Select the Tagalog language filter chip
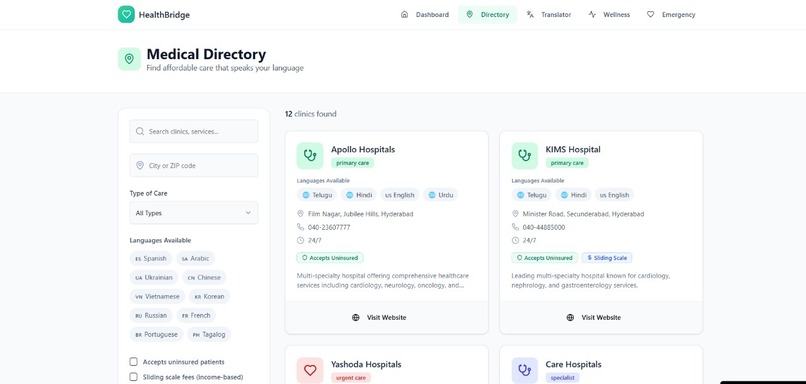The image size is (806, 384). (209, 335)
